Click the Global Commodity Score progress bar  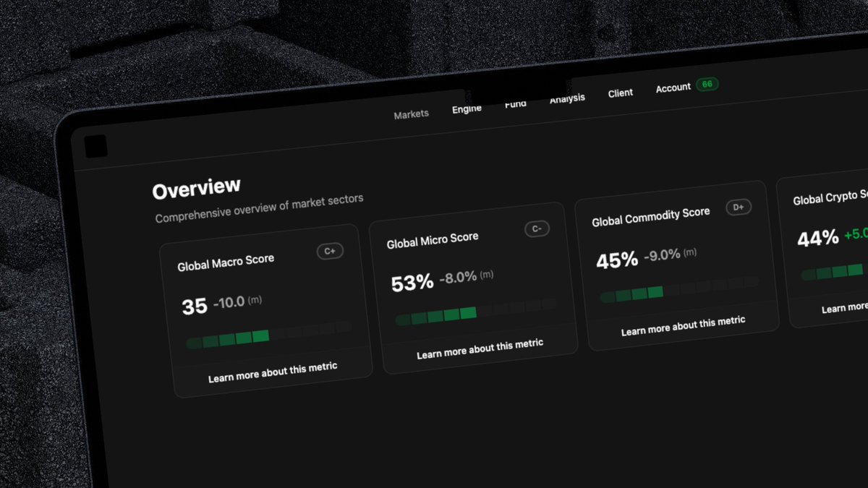(x=680, y=289)
